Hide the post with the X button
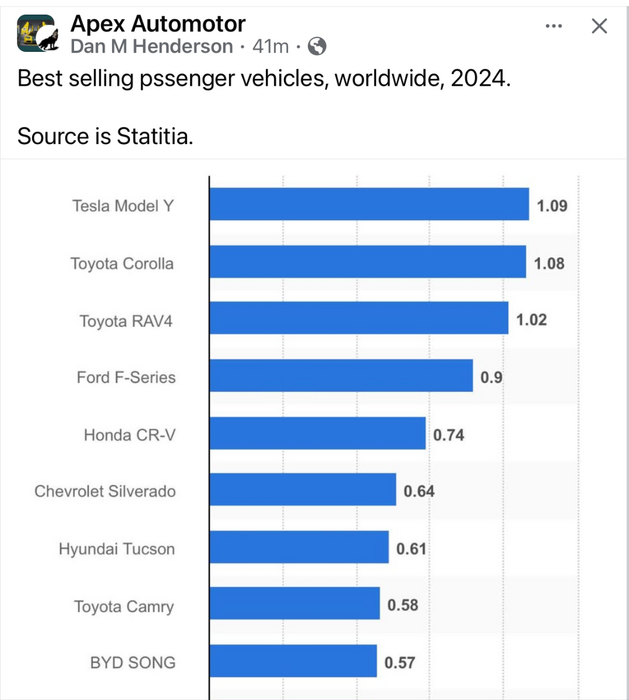This screenshot has height=700, width=629. point(599,26)
